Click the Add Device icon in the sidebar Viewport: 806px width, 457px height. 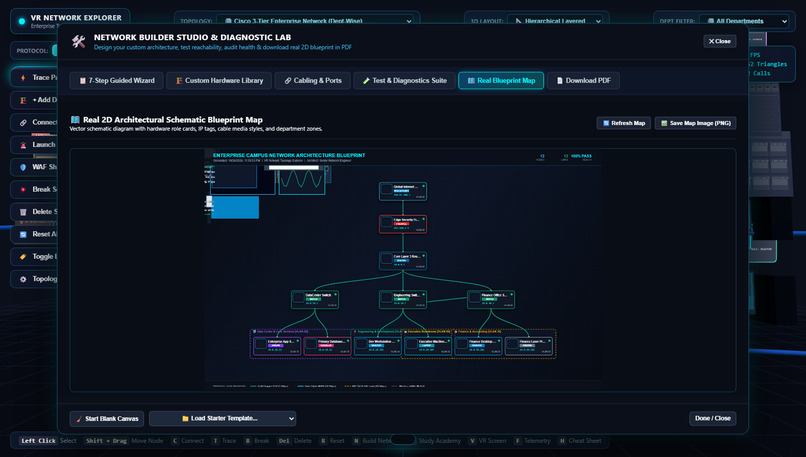point(23,100)
